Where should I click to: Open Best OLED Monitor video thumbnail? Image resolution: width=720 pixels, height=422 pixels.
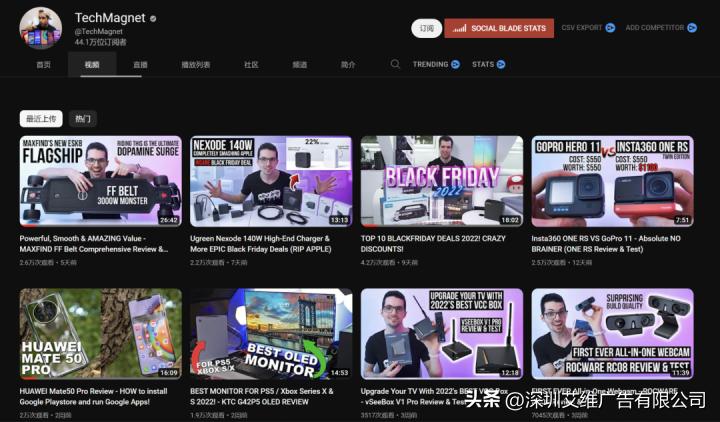(x=271, y=334)
